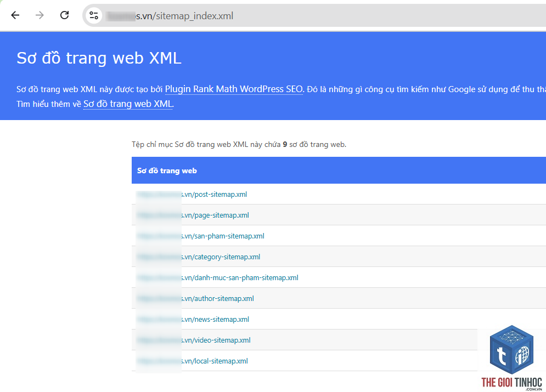Open the danh-muc-san-pham-sitemap.xml link
546x392 pixels.
(x=218, y=278)
